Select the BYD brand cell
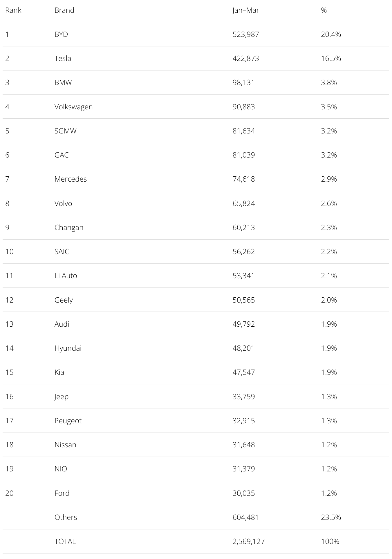This screenshot has width=392, height=559. [x=61, y=34]
